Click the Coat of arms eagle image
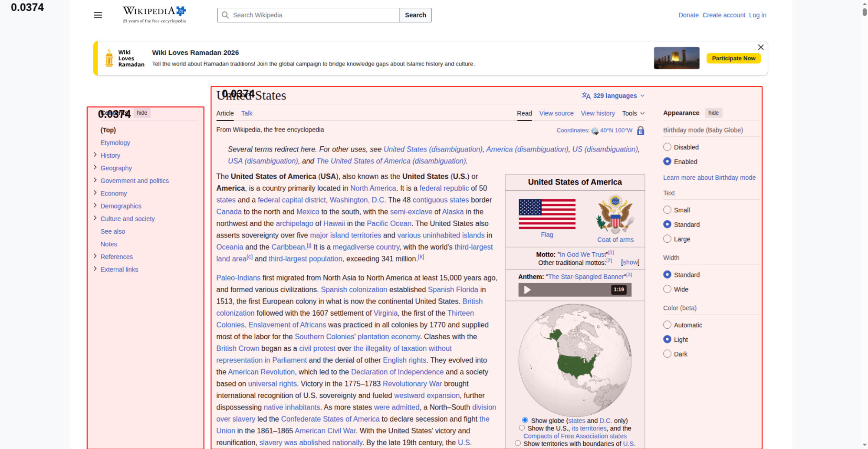Screen dimensions: 868x449 [615, 214]
